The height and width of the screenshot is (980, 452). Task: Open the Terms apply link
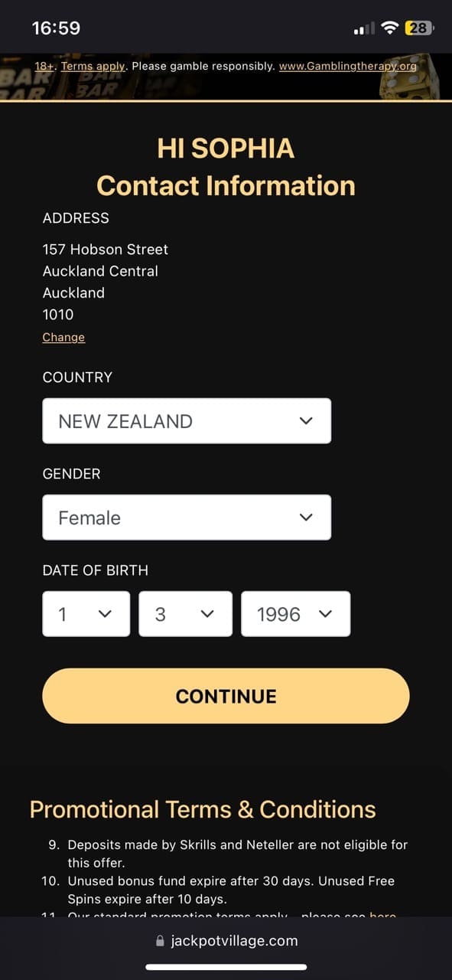point(93,66)
